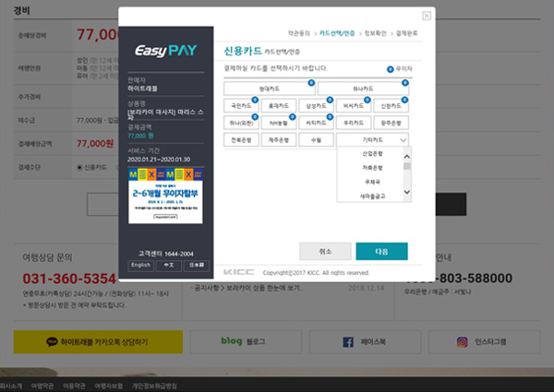Open 개인정보취급방침 footer link

point(154,386)
